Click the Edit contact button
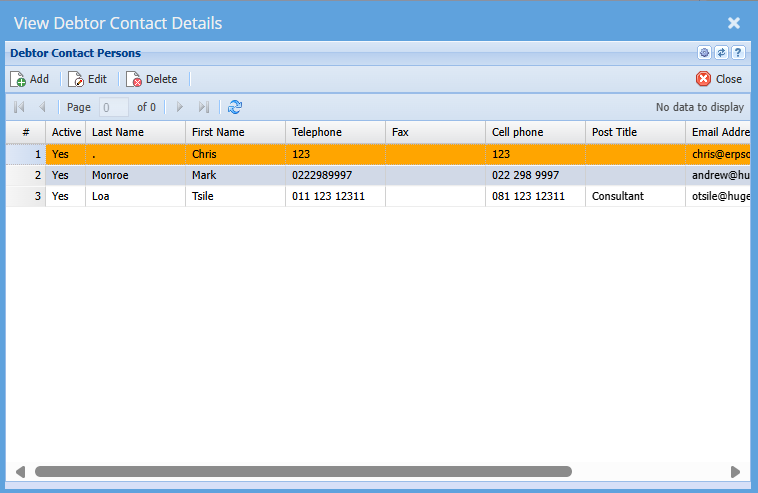The height and width of the screenshot is (493, 758). pyautogui.click(x=87, y=79)
